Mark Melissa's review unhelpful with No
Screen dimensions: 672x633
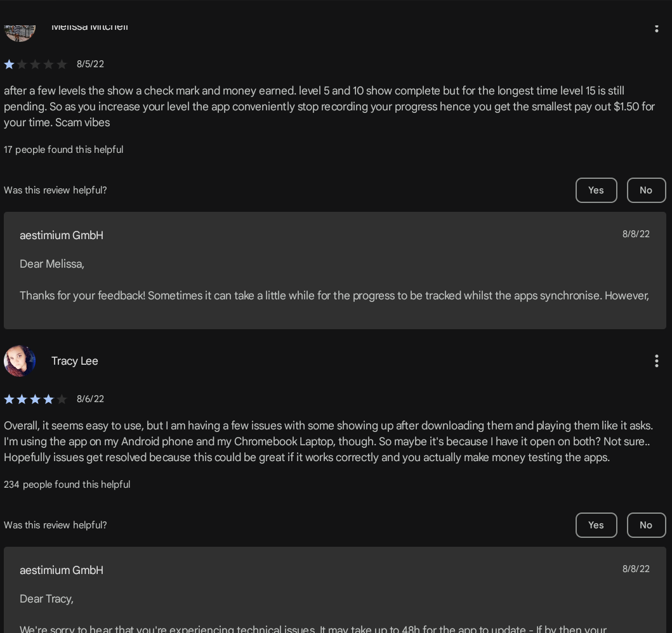point(646,190)
